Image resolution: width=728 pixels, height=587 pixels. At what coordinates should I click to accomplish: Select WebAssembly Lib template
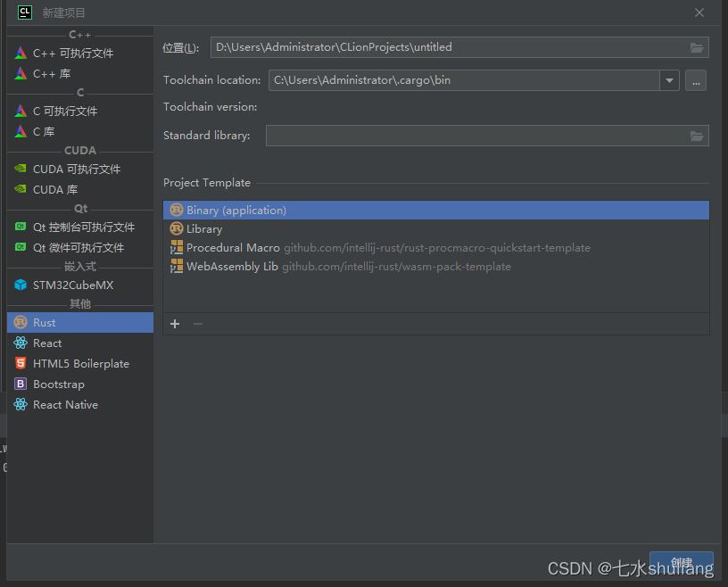pyautogui.click(x=436, y=267)
